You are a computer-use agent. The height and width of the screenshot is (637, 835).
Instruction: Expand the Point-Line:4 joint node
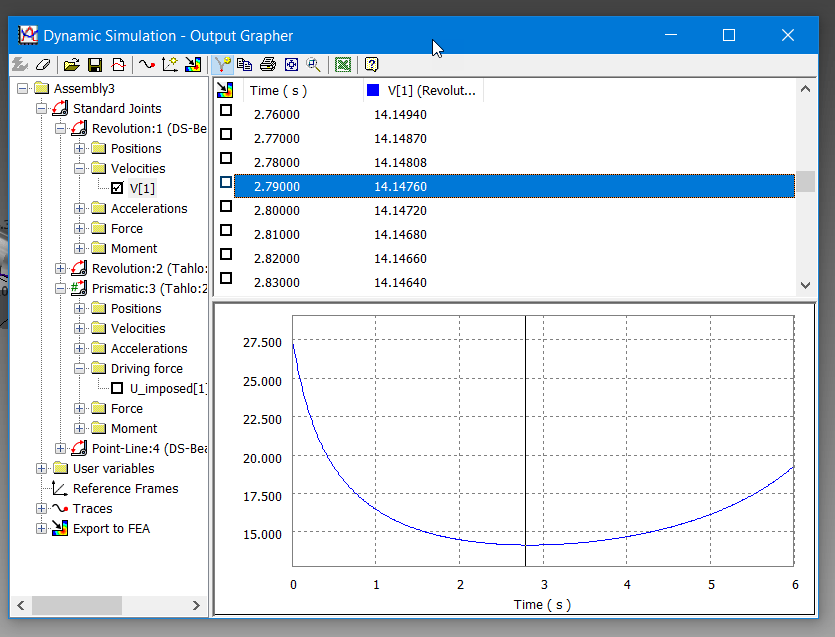[60, 448]
